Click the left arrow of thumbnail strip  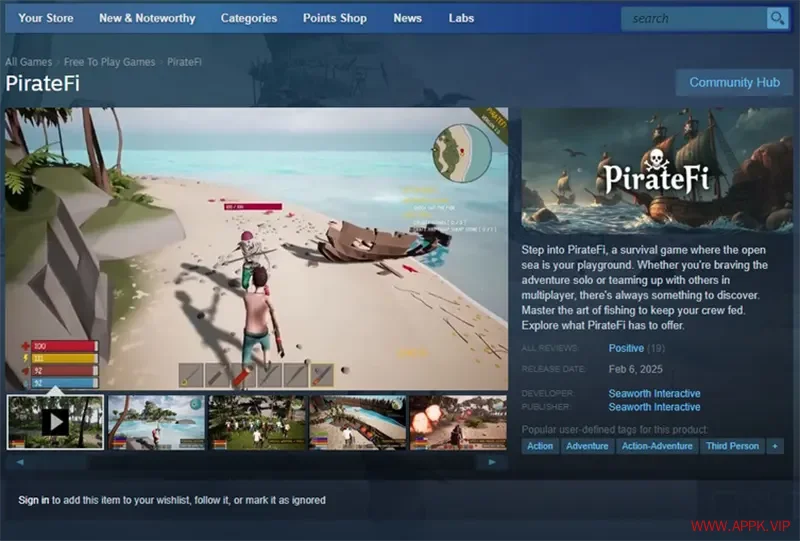pos(20,462)
